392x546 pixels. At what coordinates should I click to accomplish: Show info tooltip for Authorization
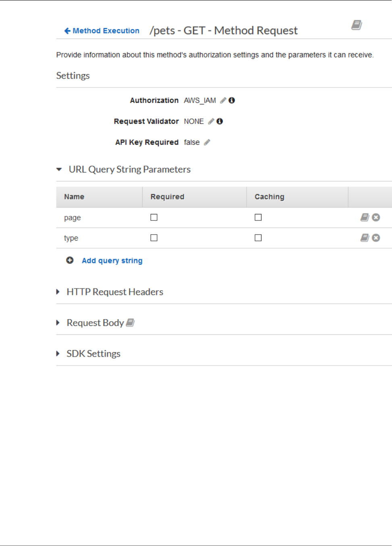pyautogui.click(x=232, y=100)
